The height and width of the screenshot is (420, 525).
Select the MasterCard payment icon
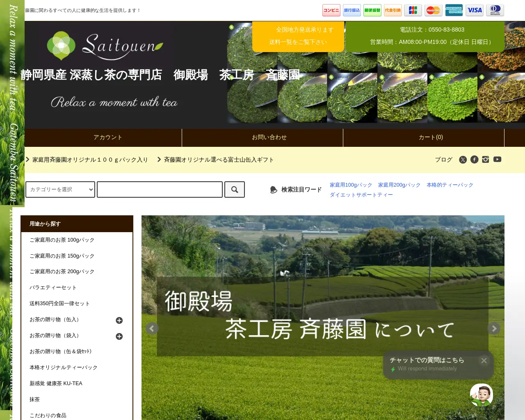tap(433, 10)
